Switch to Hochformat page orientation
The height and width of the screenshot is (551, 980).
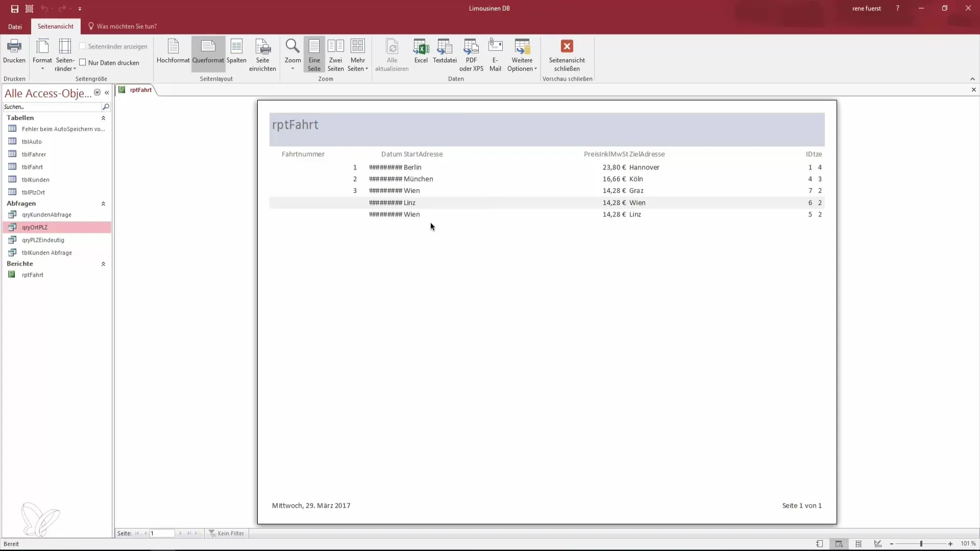(173, 52)
